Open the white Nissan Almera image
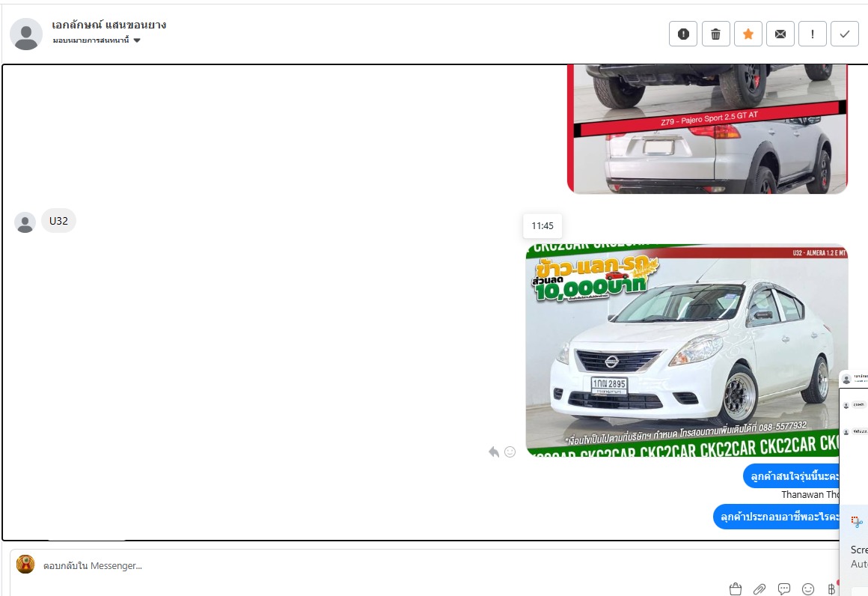This screenshot has height=596, width=868. (x=686, y=350)
